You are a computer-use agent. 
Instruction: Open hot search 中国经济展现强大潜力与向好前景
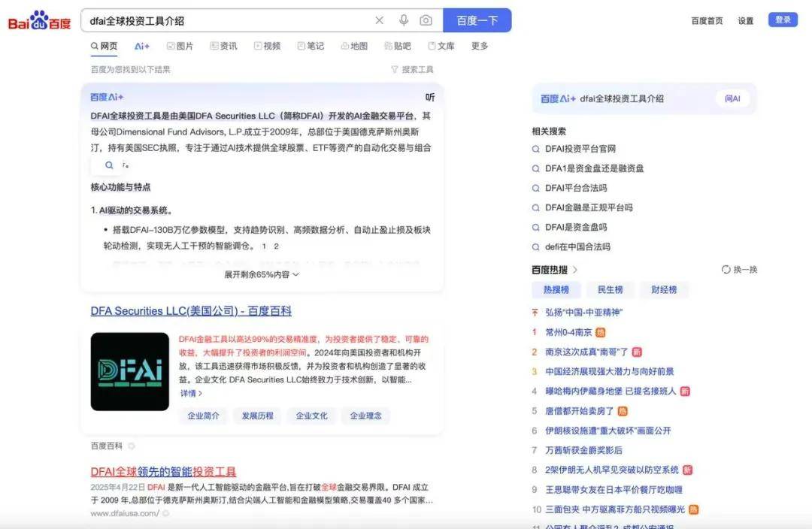pyautogui.click(x=610, y=371)
